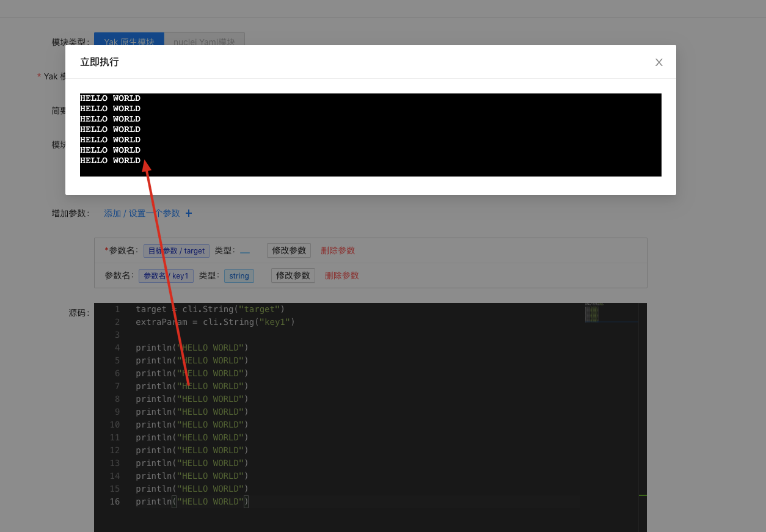Click 修改参数 for the target parameter
Screen dimensions: 766x532
(288, 250)
